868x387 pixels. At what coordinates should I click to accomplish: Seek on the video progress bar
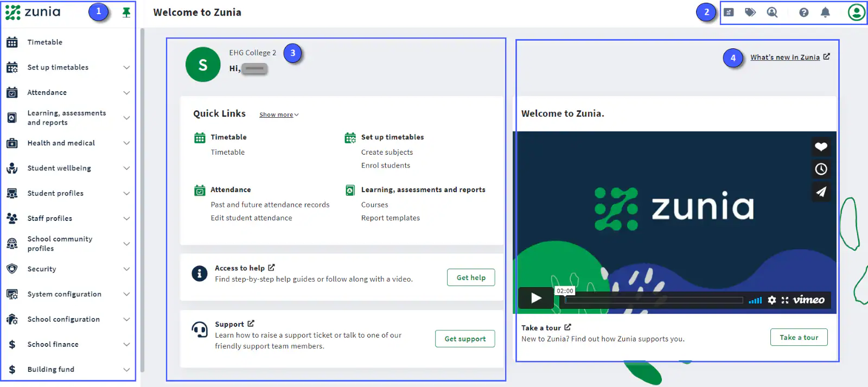654,300
